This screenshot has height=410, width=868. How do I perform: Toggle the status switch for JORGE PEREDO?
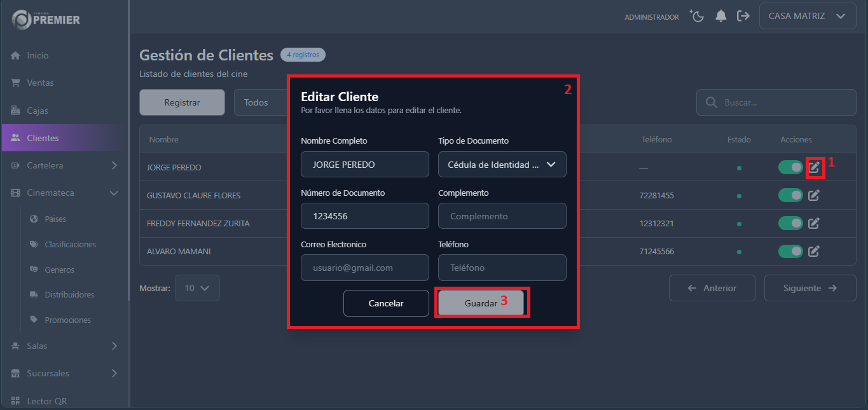tap(790, 167)
